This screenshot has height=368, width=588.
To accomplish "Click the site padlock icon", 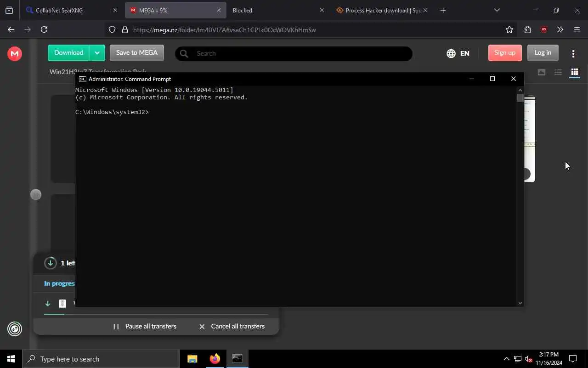I will [x=124, y=29].
